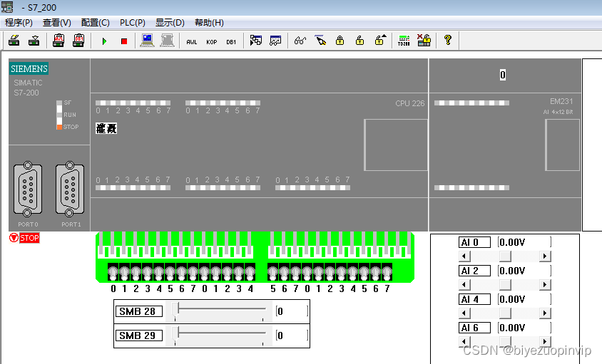Viewport: 602px width, 364px height.
Task: Click the SMB 28 value field
Action: point(292,311)
